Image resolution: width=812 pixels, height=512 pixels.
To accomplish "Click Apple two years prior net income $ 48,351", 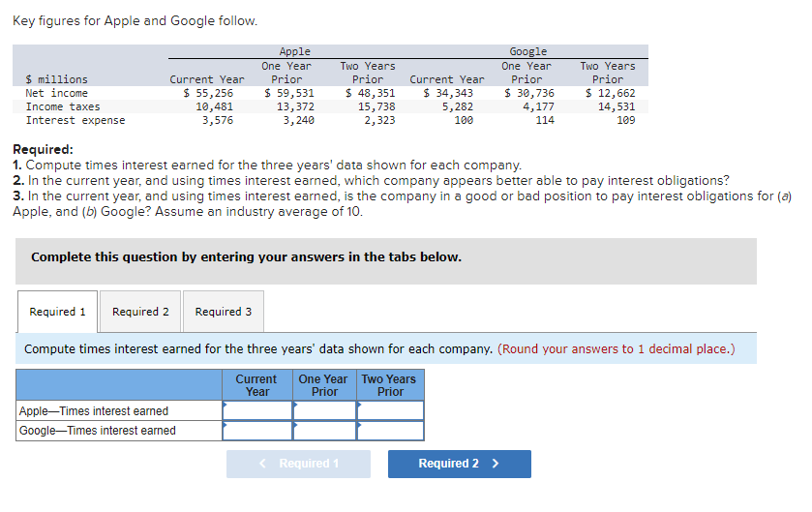I will (x=371, y=93).
